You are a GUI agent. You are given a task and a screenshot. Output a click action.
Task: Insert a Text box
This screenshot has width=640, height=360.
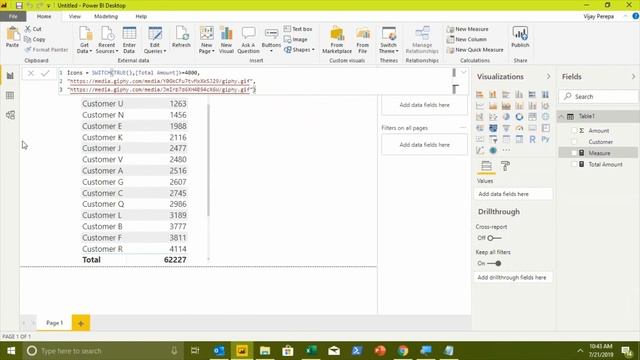point(298,29)
